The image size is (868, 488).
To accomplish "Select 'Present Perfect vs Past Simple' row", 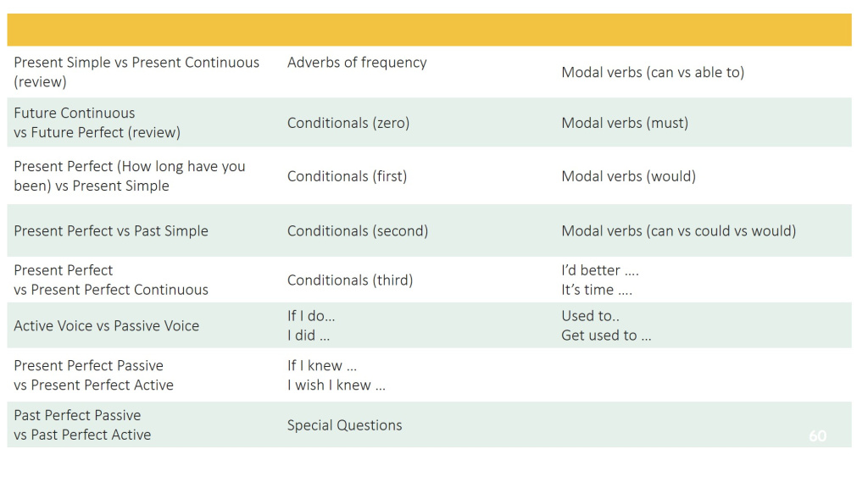I will [429, 230].
